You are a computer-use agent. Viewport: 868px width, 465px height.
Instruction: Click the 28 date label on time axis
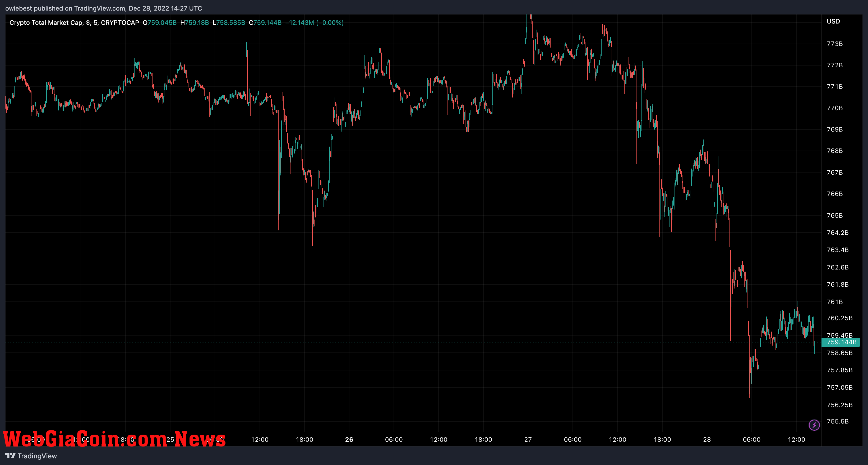point(707,439)
